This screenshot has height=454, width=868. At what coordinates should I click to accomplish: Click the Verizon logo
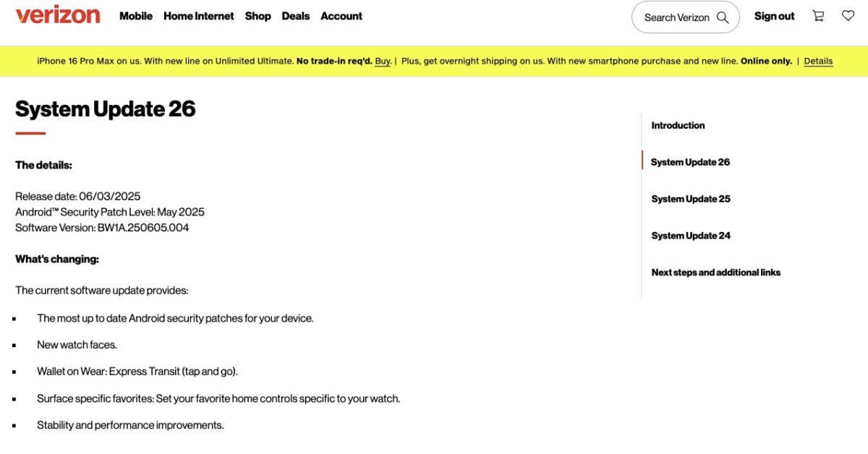[x=58, y=15]
